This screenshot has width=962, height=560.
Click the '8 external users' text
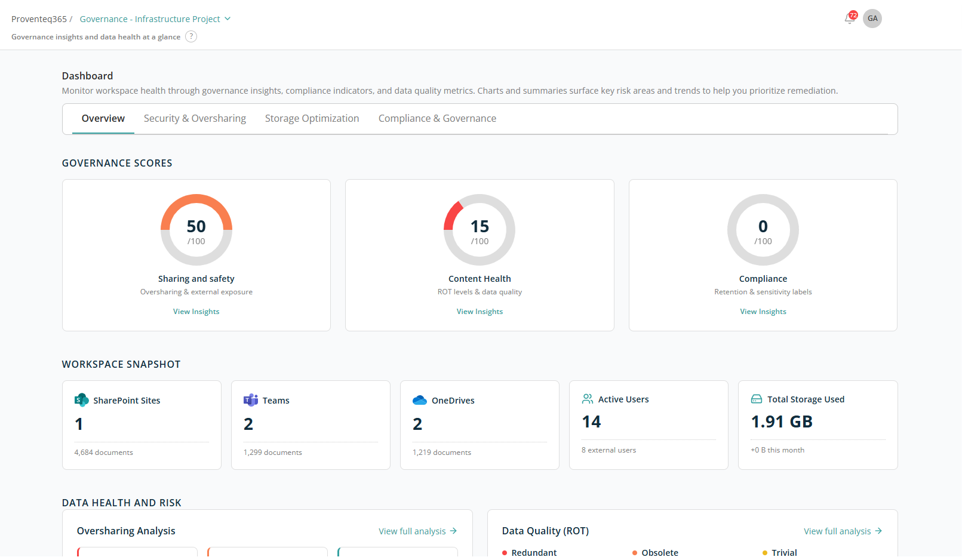609,450
